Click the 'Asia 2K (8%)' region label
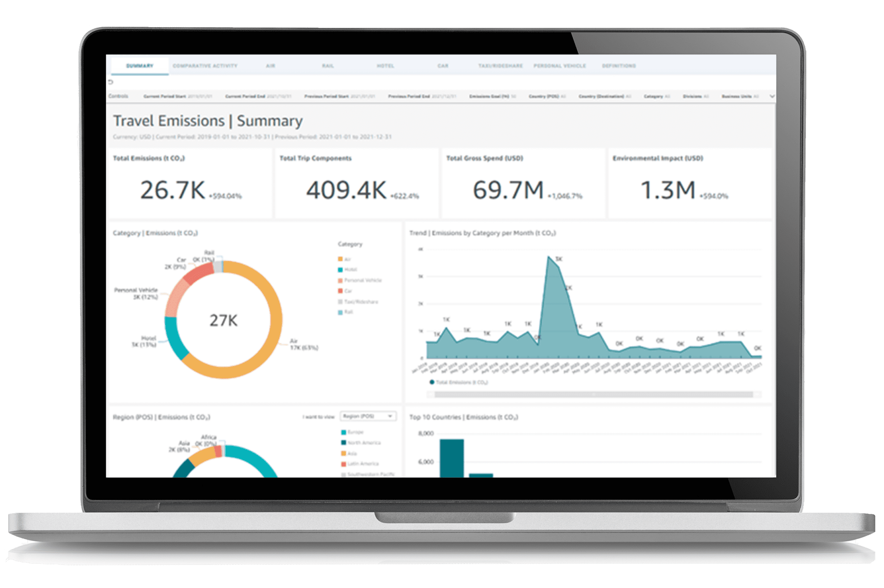 (x=179, y=446)
